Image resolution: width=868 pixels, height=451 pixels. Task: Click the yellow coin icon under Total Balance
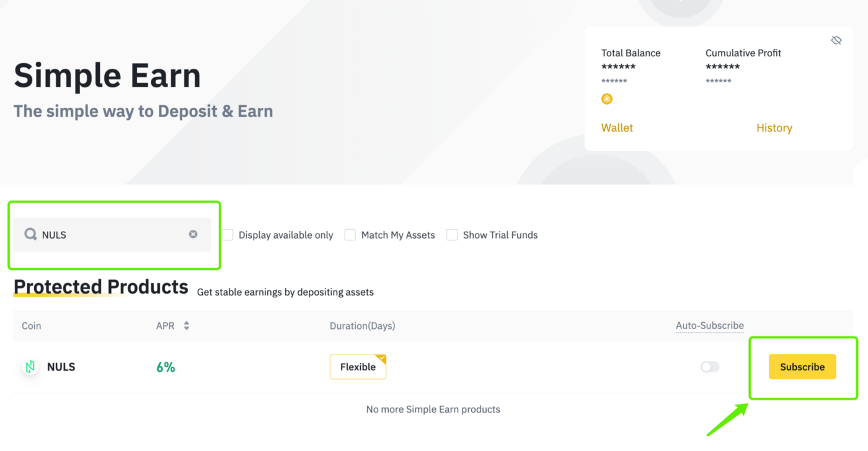pos(607,99)
